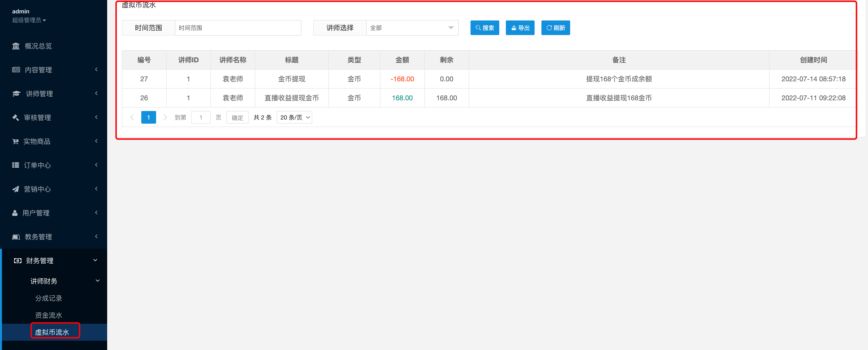Click the 导出 export button
This screenshot has width=868, height=350.
[520, 28]
